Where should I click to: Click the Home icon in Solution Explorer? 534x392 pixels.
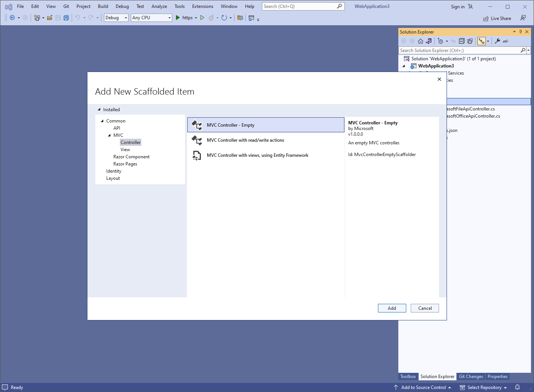click(421, 41)
